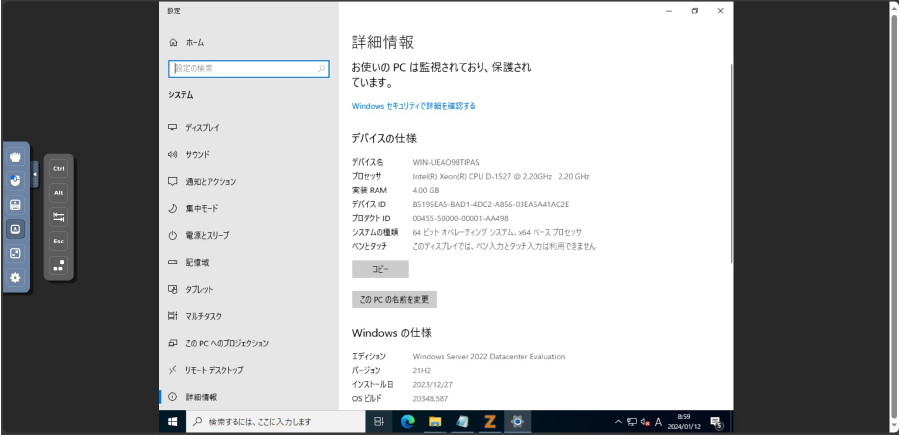Open the サウンド settings page
Screen dimensions: 900x435
[249, 155]
